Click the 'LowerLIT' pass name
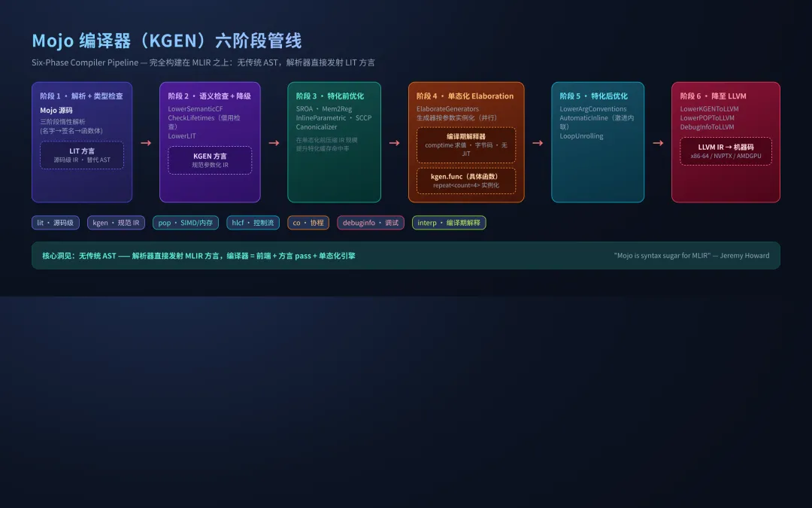This screenshot has width=812, height=508. (x=182, y=135)
